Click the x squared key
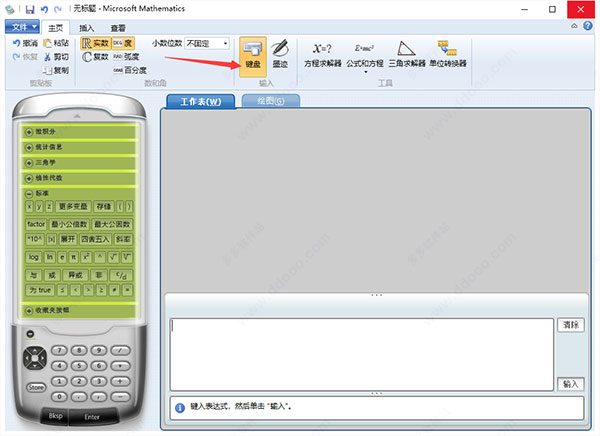This screenshot has height=436, width=600. coord(86,257)
